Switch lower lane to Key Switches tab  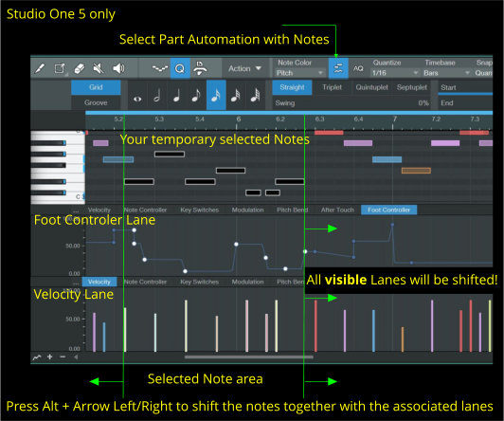click(199, 282)
